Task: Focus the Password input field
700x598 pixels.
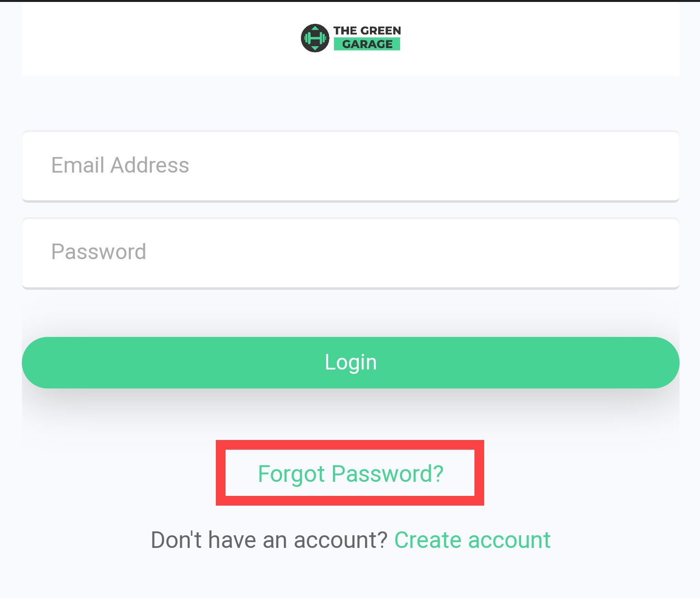Action: (350, 253)
